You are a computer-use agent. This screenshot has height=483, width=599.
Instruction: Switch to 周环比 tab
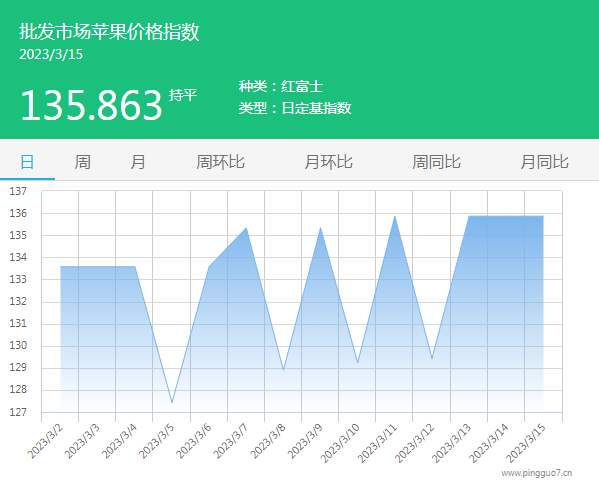point(220,162)
